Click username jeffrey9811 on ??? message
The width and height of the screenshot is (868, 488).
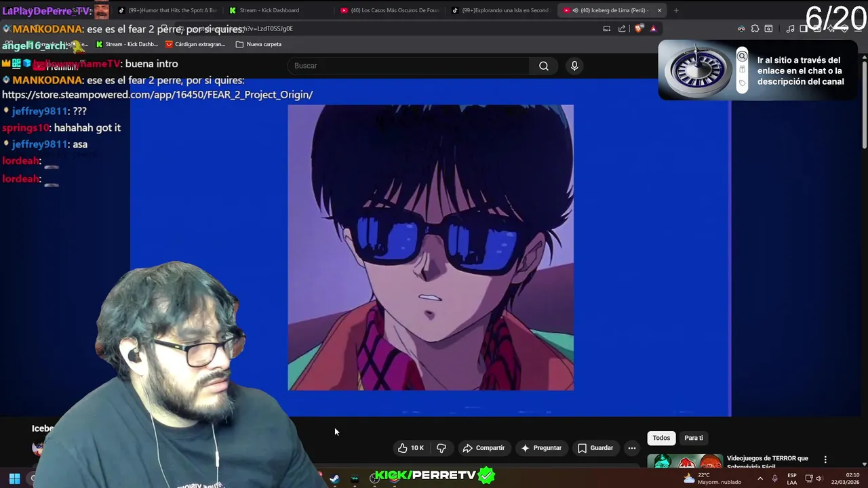pos(39,111)
